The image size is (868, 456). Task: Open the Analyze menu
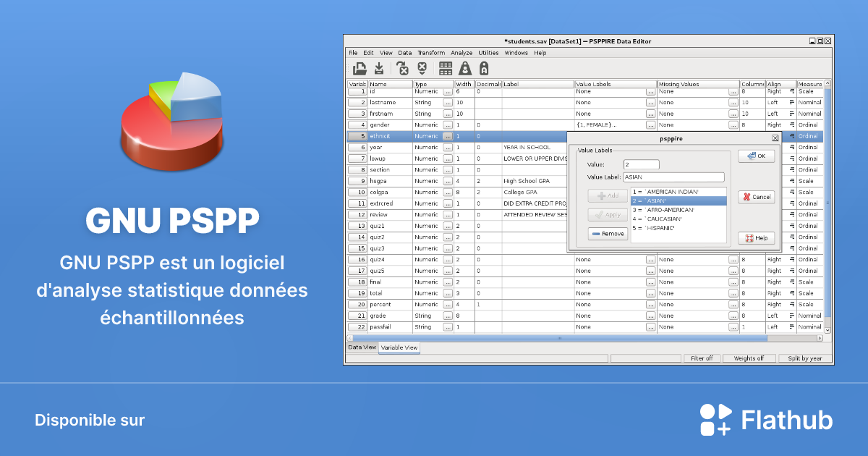coord(461,52)
